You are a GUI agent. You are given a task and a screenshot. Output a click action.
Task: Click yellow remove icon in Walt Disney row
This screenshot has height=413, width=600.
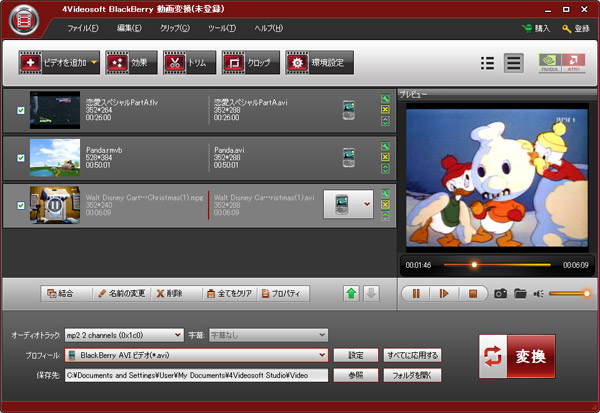click(385, 204)
